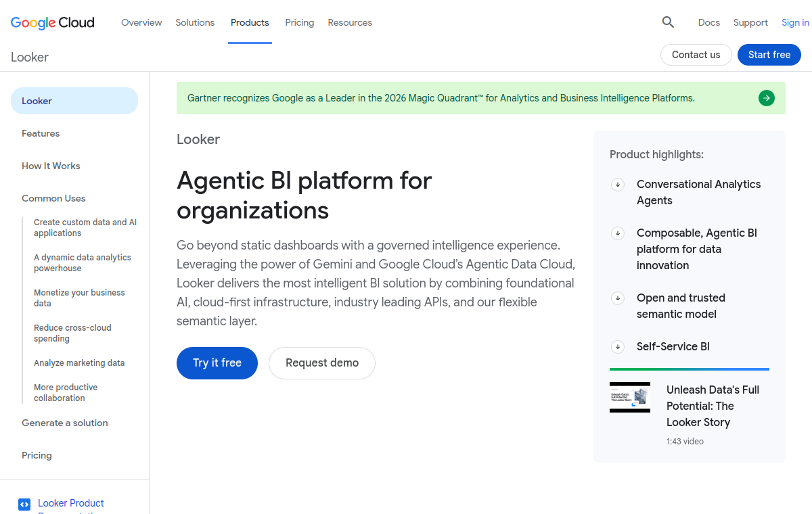Jump to Self-Service BI highlight
This screenshot has height=514, width=812.
pyautogui.click(x=673, y=347)
